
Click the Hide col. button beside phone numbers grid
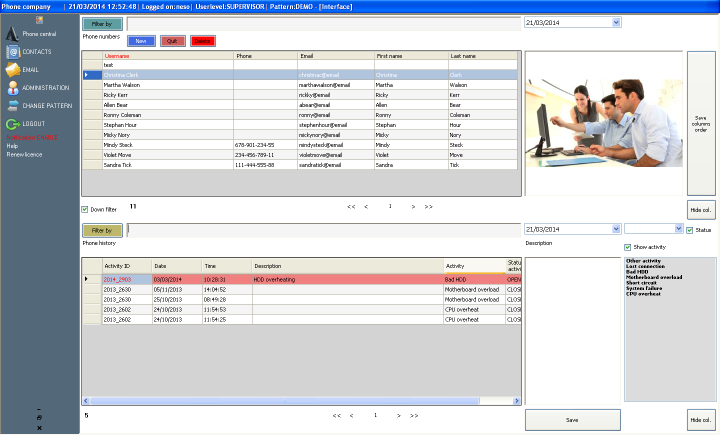pos(701,210)
